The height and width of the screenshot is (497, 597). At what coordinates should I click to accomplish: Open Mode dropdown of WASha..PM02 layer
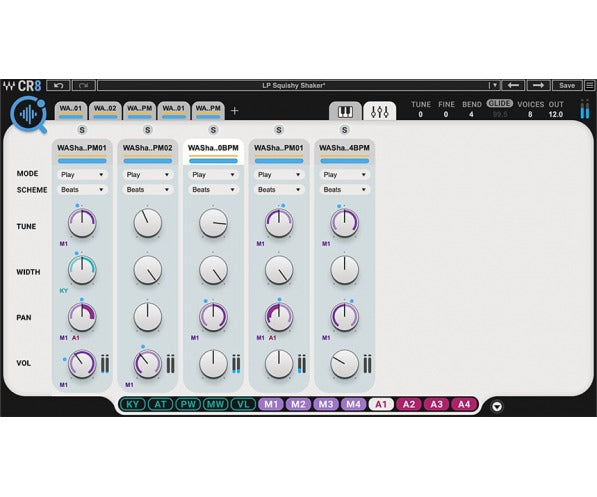pyautogui.click(x=148, y=174)
